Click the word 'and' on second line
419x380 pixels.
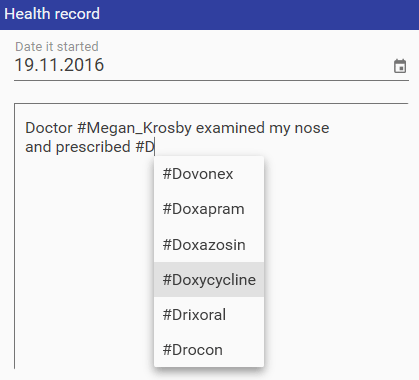(x=38, y=147)
